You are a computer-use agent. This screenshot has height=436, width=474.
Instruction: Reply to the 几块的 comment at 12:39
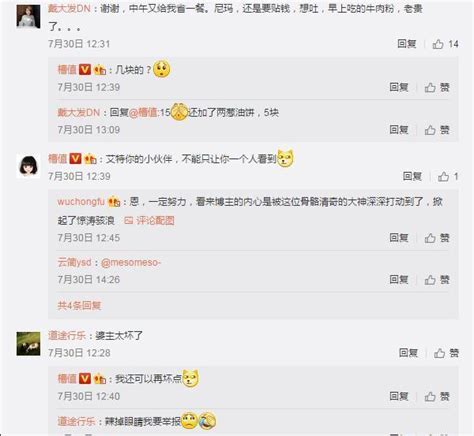tap(399, 88)
